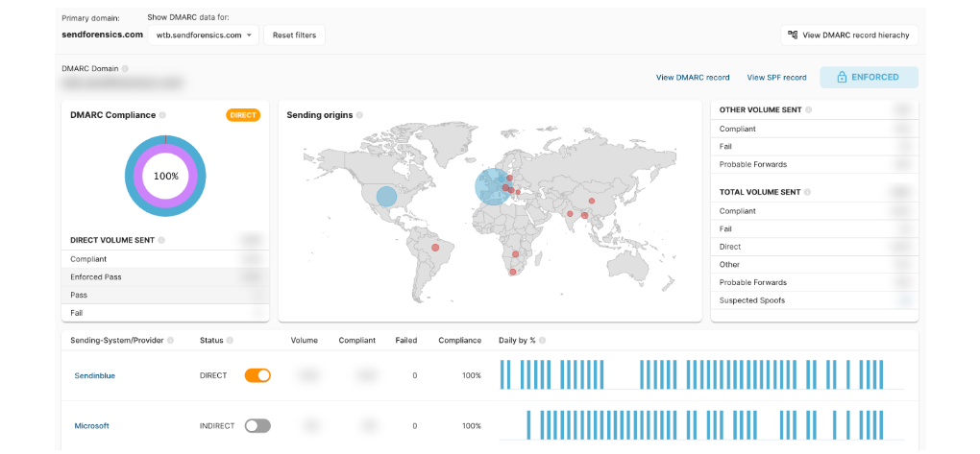Click Microsoft's 100% compliance value
Screen dimensions: 980x454
[472, 426]
